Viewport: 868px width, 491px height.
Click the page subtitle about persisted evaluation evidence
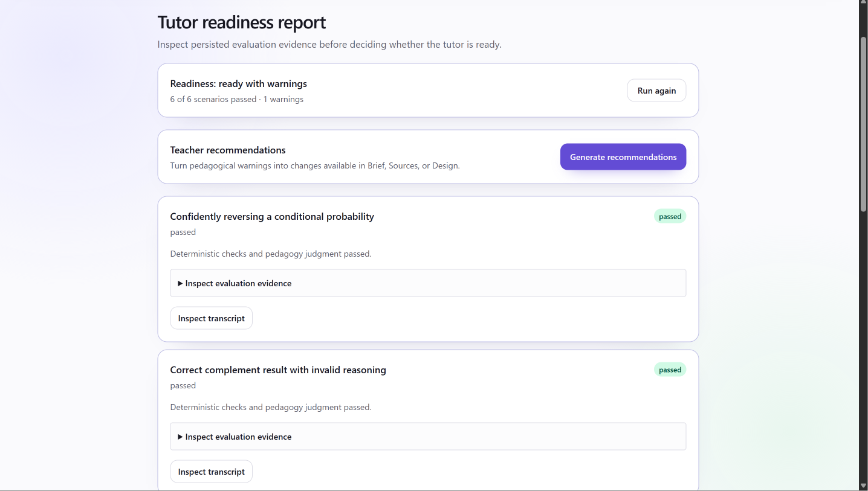tap(329, 45)
